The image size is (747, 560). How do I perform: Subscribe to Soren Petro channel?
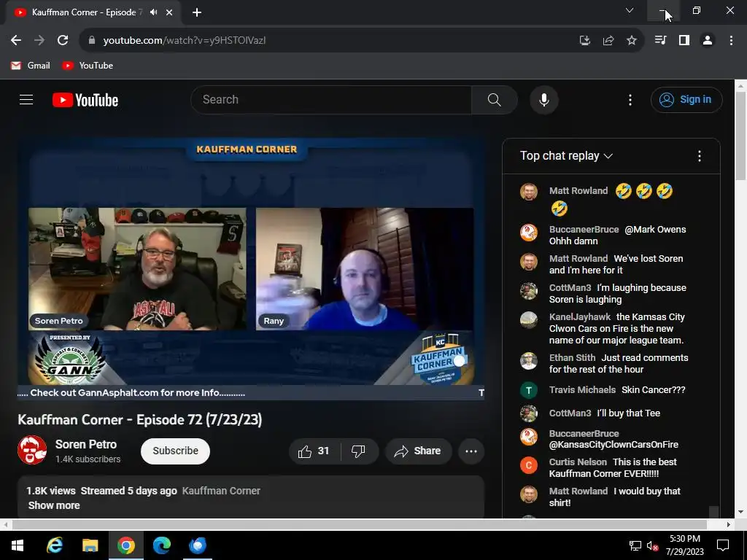[x=175, y=451]
